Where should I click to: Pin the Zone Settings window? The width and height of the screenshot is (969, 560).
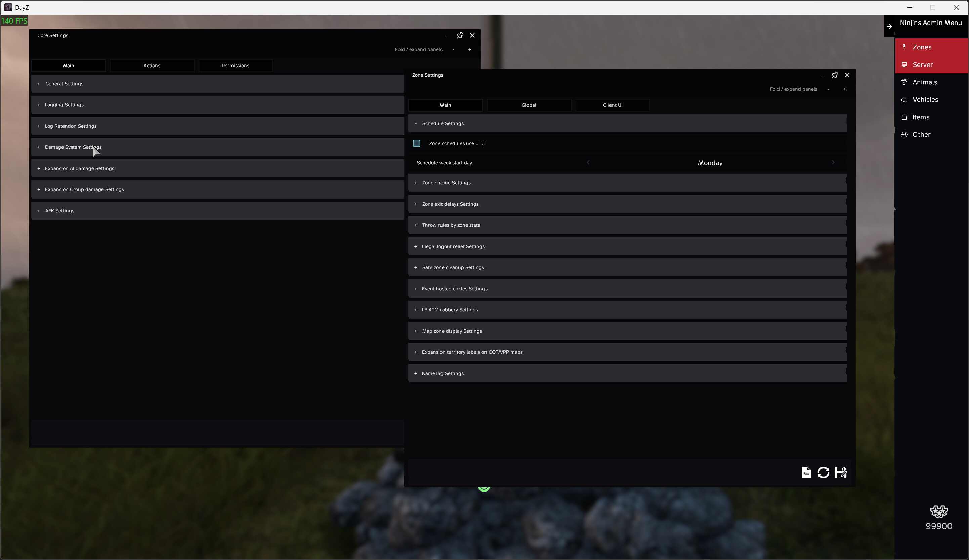(835, 75)
